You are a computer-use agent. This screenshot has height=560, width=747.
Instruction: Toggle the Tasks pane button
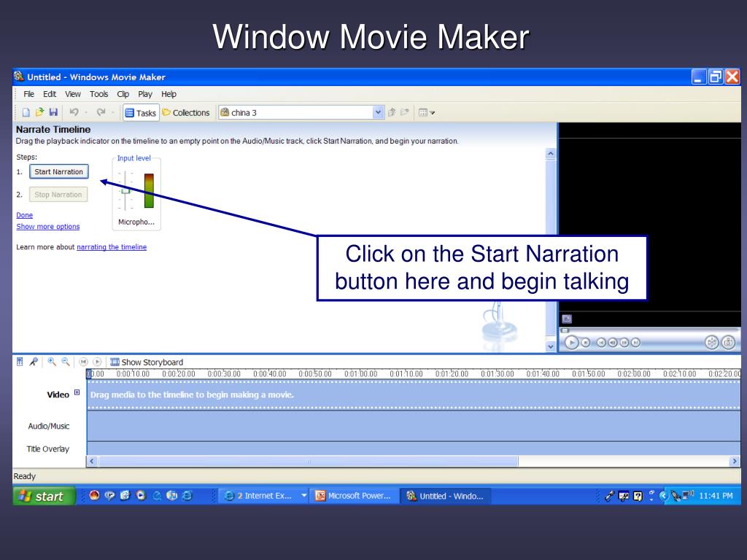click(x=141, y=113)
